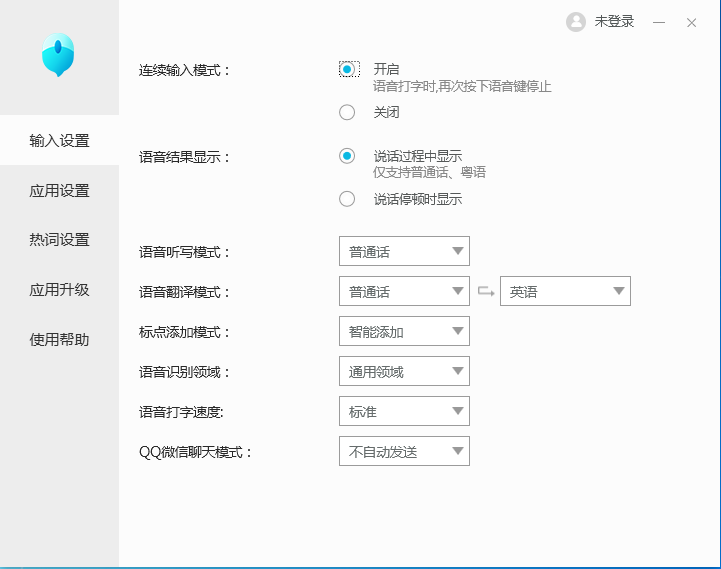Open the 使用帮助 tab
This screenshot has width=721, height=569.
tap(59, 340)
